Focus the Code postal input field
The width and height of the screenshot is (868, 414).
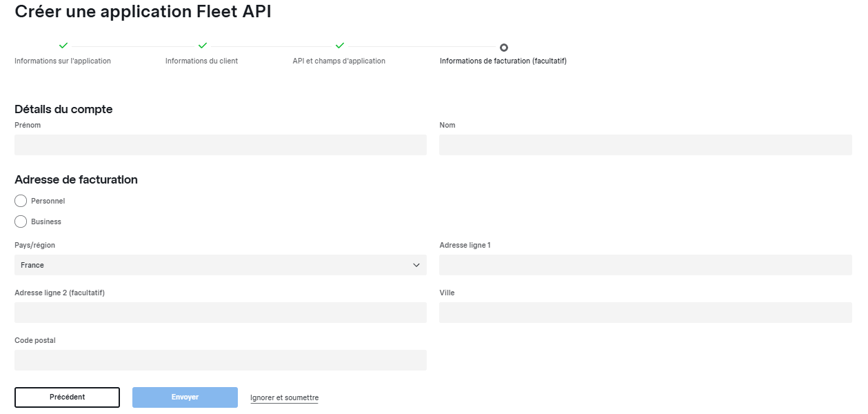pos(221,360)
